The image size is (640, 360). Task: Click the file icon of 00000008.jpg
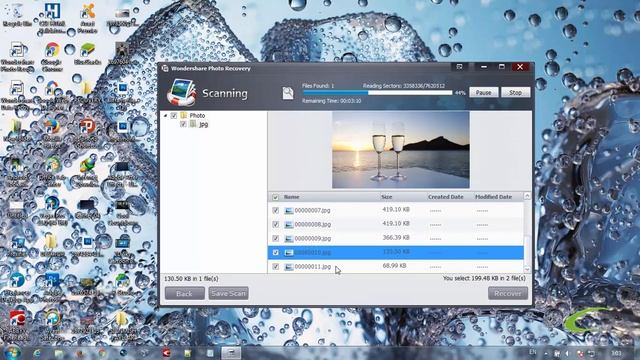[289, 224]
